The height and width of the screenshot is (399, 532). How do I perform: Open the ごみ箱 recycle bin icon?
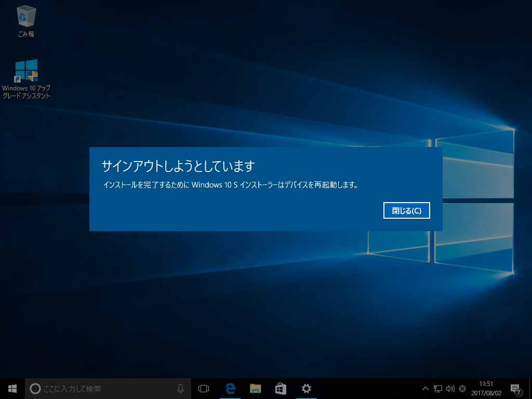[x=26, y=21]
